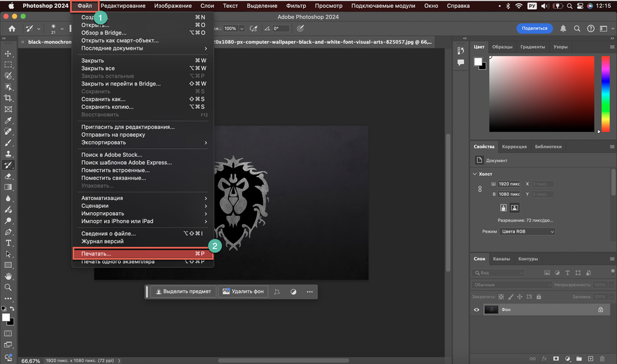The image size is (617, 364).
Task: Select the Clone Stamp tool
Action: (x=8, y=154)
